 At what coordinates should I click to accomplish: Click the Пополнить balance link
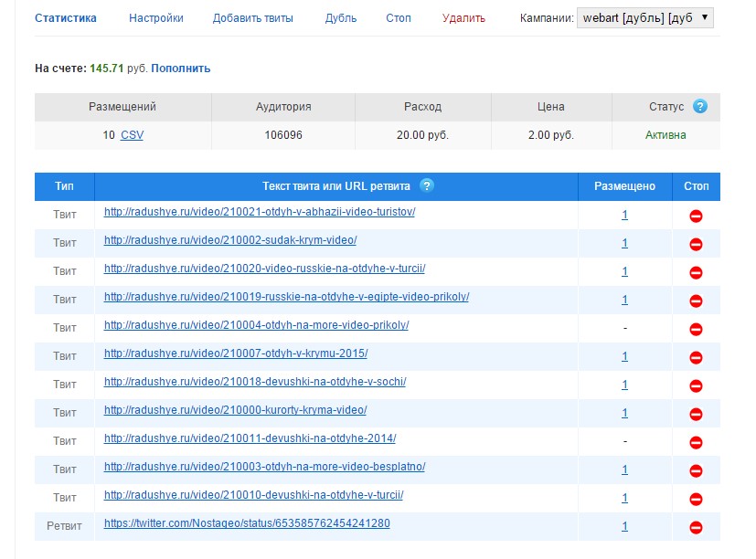click(x=181, y=69)
